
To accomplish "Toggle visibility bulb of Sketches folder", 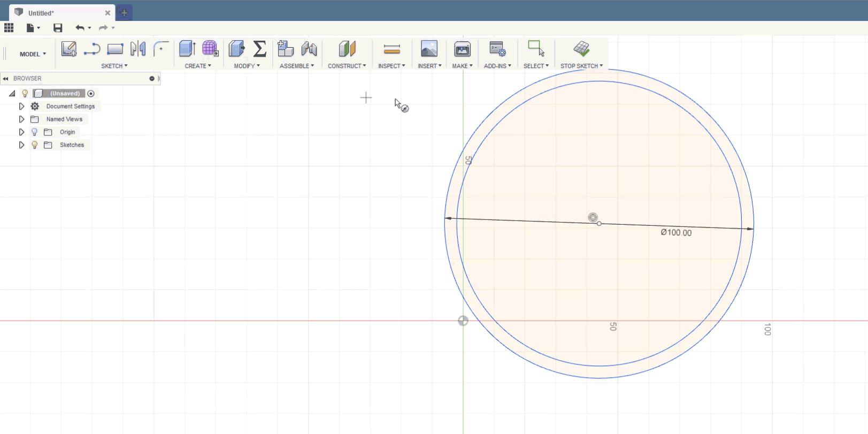I will 35,145.
